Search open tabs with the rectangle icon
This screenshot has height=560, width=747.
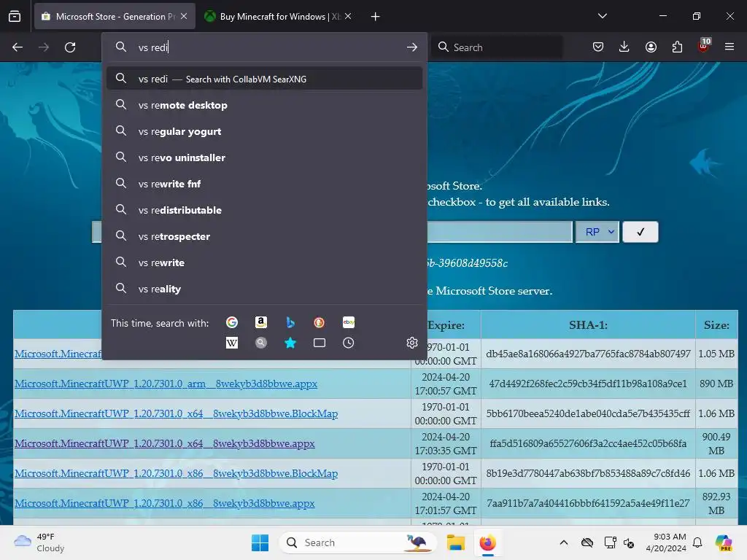[320, 343]
